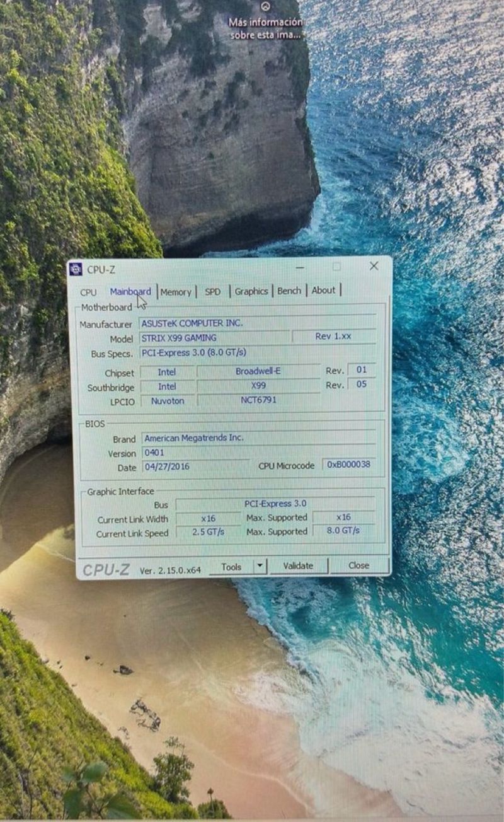504x822 pixels.
Task: Click the southbridge revision value 05
Action: 362,383
